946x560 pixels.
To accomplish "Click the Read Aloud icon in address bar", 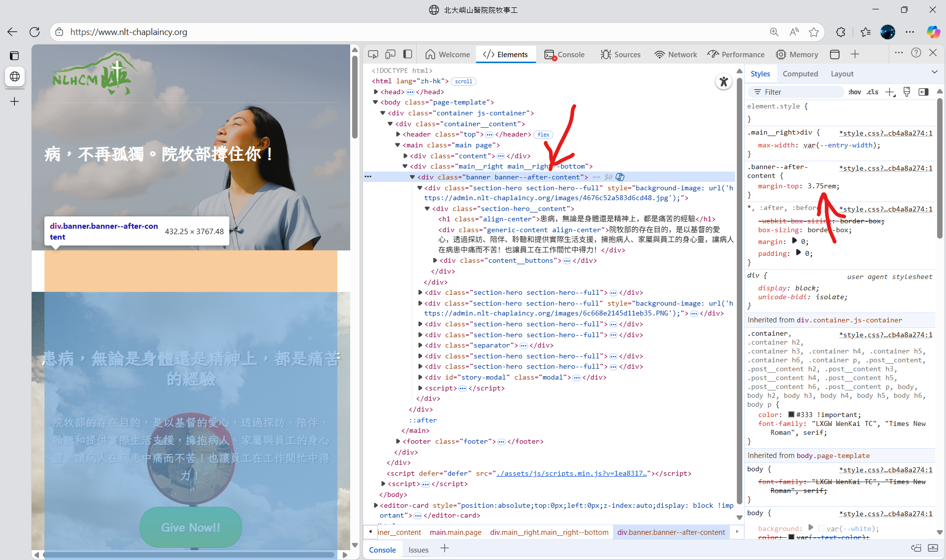I will tap(794, 32).
